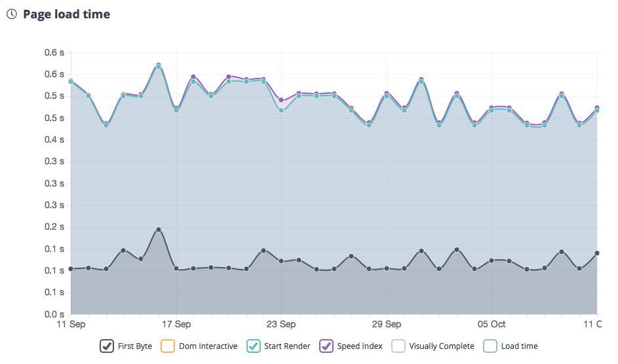This screenshot has height=364, width=618.
Task: Uncheck the Start Render checkbox
Action: (253, 346)
